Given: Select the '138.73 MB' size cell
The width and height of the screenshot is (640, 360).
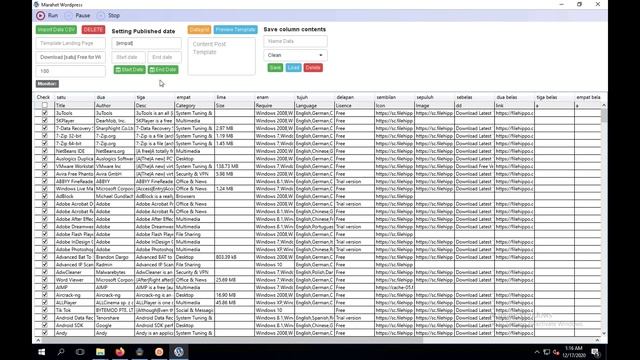Looking at the screenshot, I should 235,166.
